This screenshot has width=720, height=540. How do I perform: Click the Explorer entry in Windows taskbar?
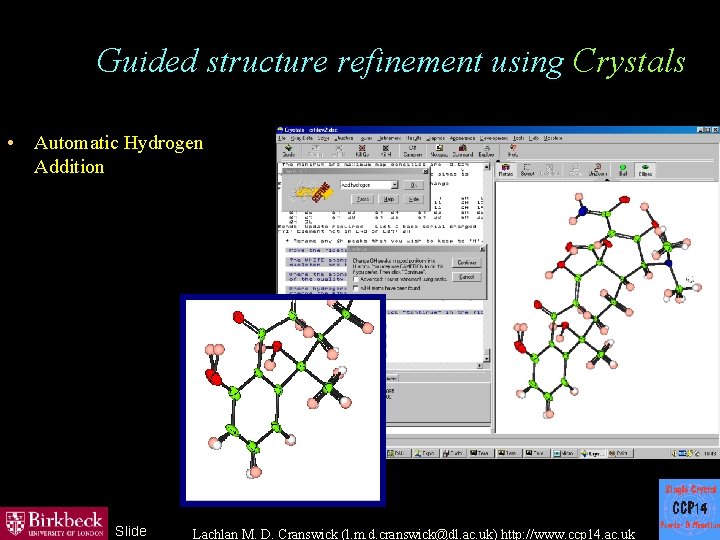425,453
